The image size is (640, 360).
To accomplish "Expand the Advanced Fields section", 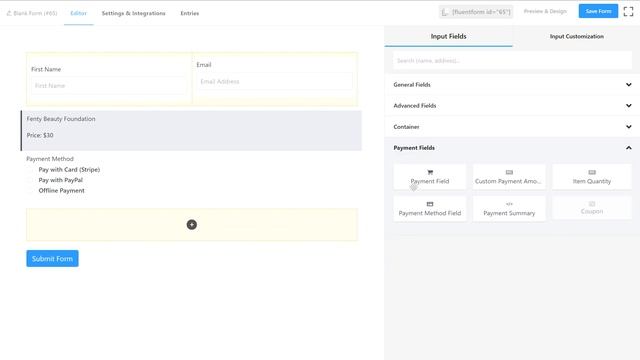I will [512, 106].
